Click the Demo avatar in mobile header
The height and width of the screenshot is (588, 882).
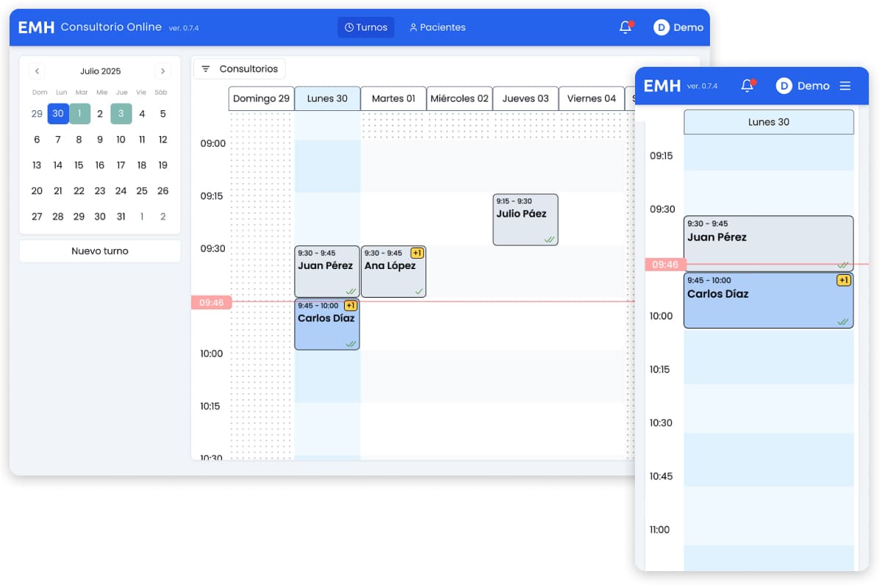(784, 86)
